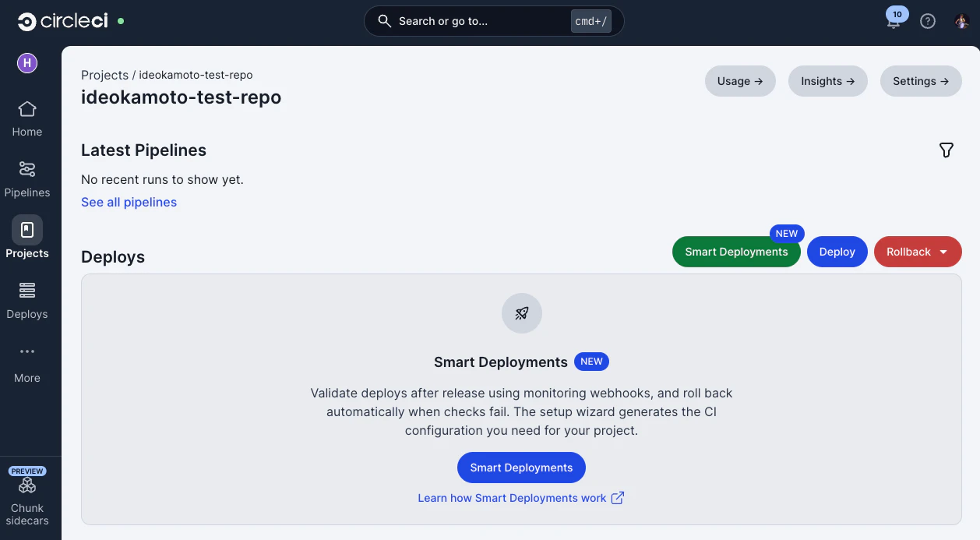980x540 pixels.
Task: Open Deploys in sidebar
Action: 27,301
